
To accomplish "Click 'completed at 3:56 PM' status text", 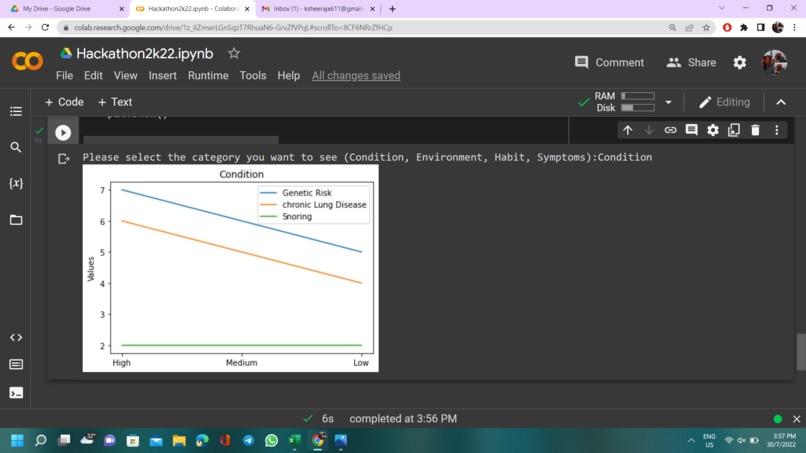I will pos(403,419).
